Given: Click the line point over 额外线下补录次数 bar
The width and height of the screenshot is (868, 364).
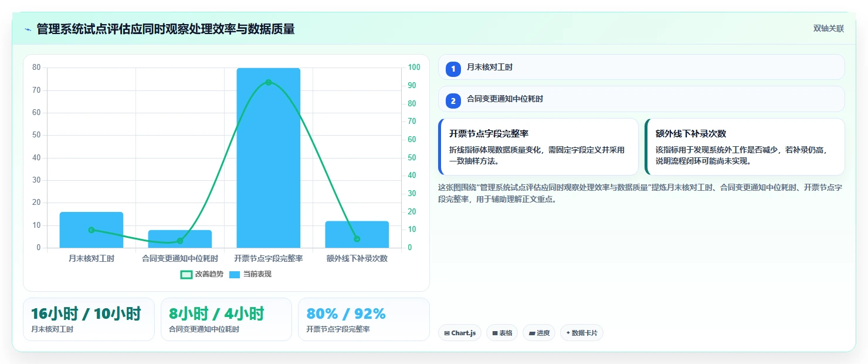Looking at the screenshot, I should pyautogui.click(x=357, y=239).
